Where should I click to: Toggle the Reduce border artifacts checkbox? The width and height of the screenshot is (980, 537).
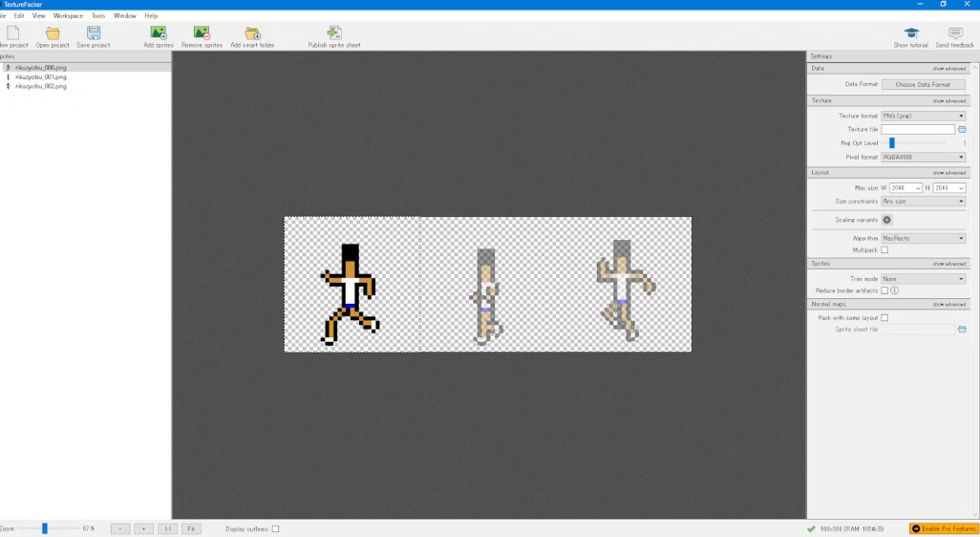[x=884, y=290]
